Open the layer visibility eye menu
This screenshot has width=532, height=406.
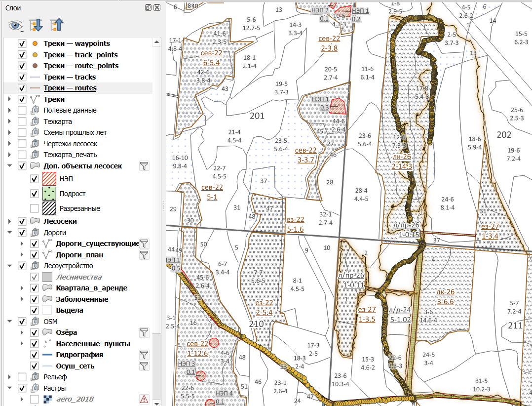tap(16, 26)
